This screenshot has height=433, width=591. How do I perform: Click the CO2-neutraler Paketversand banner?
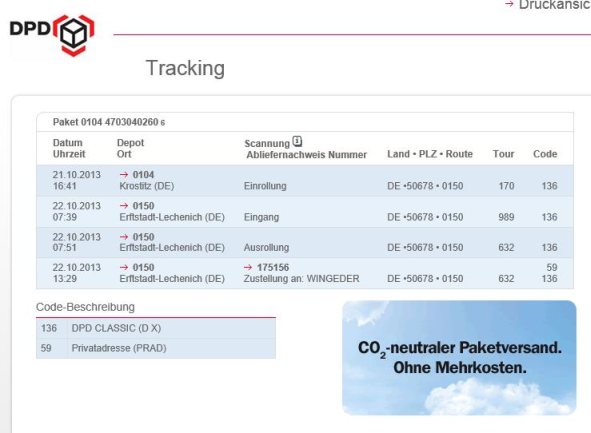tap(459, 358)
